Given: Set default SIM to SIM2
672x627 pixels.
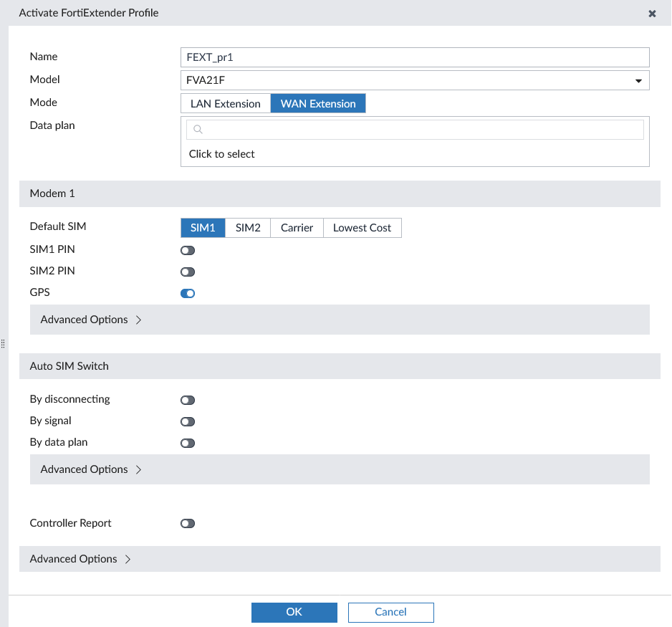Looking at the screenshot, I should 247,227.
